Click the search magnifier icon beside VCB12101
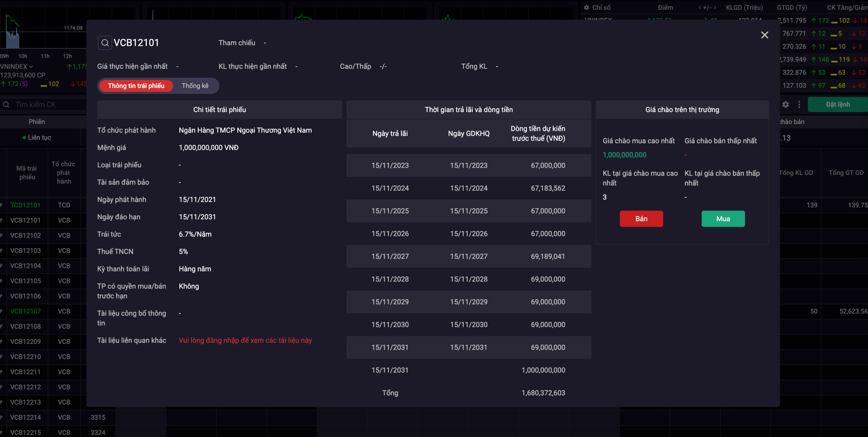The image size is (868, 437). tap(105, 43)
